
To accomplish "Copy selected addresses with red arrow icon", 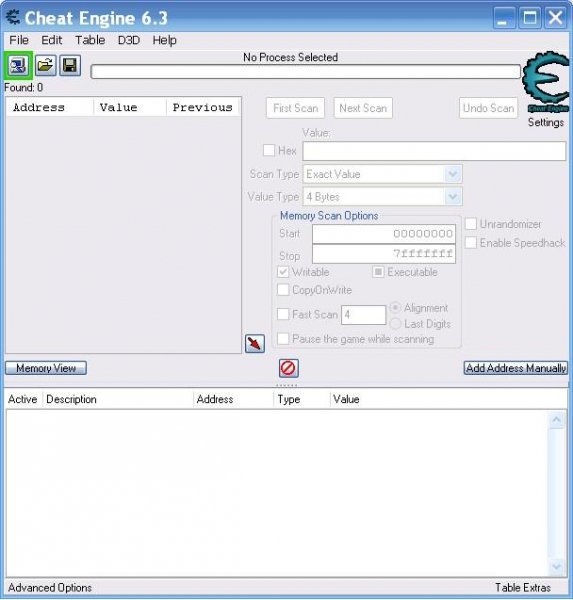I will (255, 343).
